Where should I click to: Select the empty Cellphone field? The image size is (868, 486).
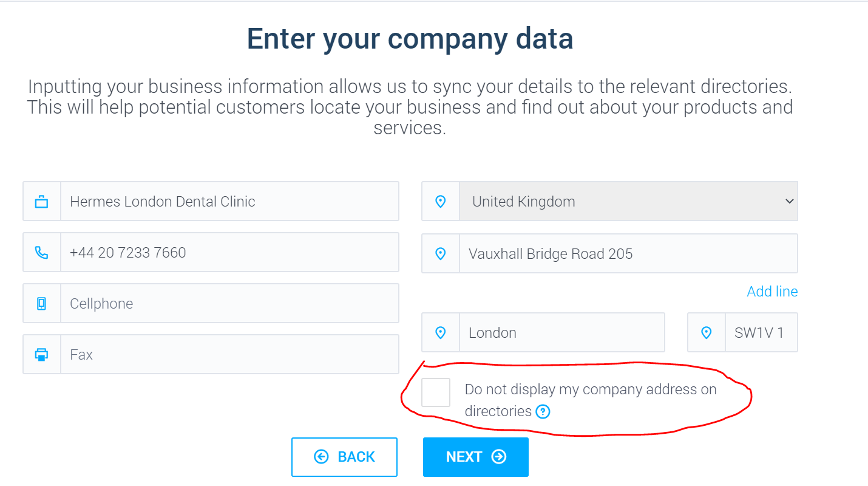click(x=229, y=304)
